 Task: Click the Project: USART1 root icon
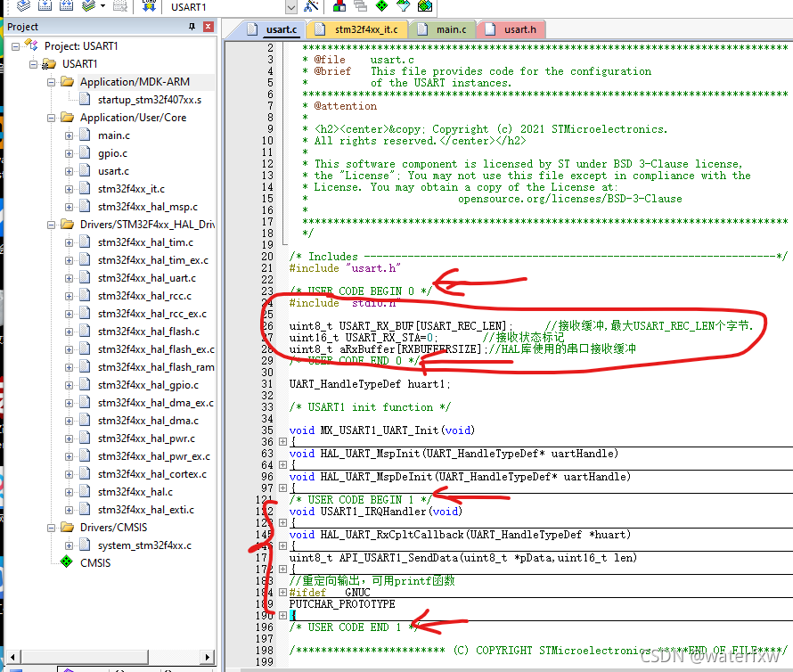(x=31, y=45)
